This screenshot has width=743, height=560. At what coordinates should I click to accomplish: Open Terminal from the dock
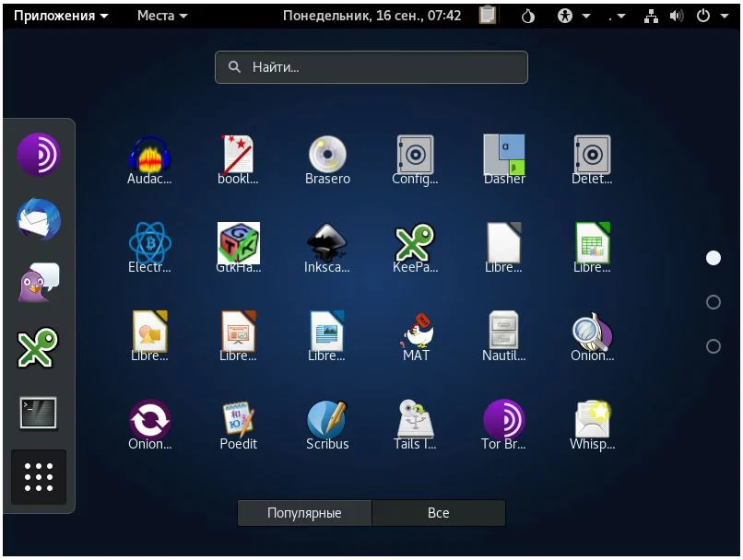(39, 413)
